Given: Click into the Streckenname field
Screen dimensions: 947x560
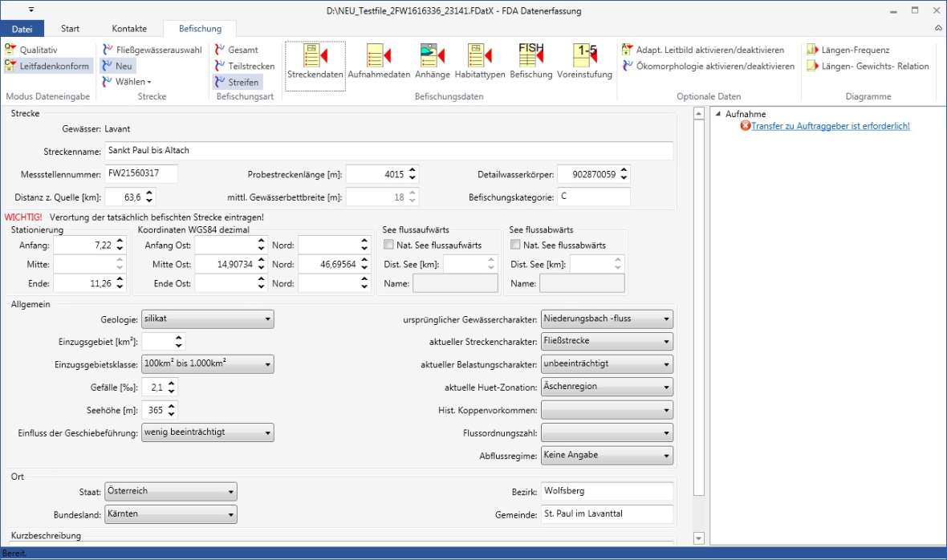Looking at the screenshot, I should (389, 150).
